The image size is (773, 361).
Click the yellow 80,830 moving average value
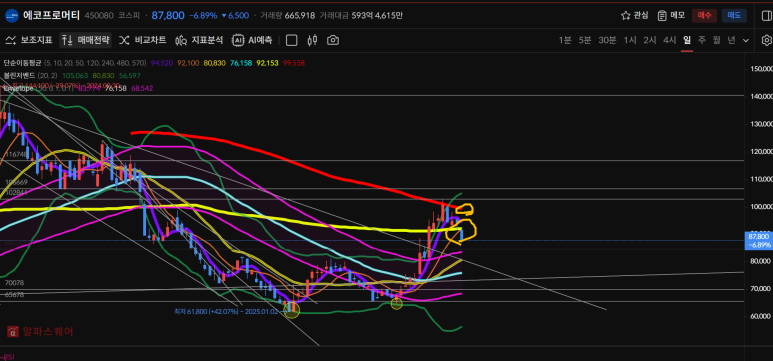click(214, 63)
